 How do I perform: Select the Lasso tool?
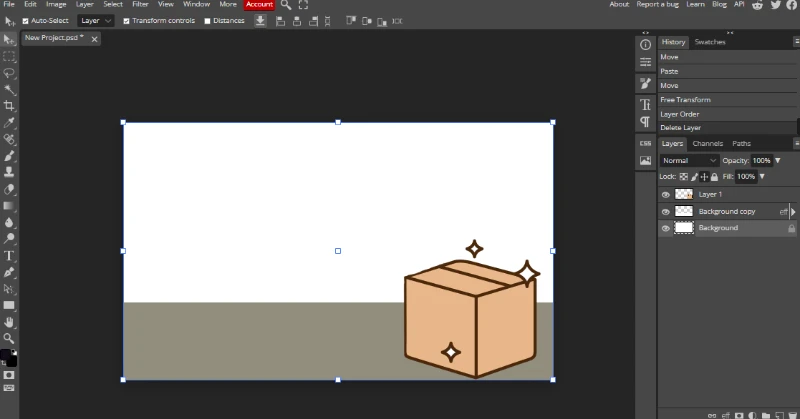coord(9,73)
